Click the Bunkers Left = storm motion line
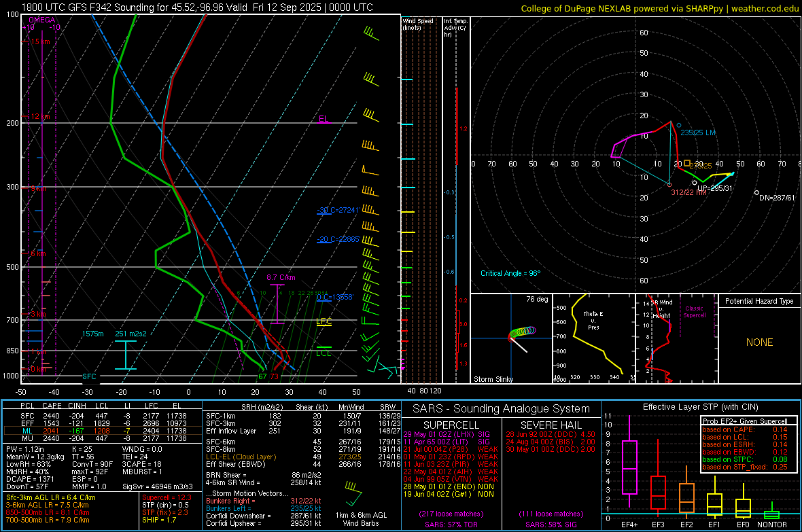This screenshot has width=802, height=532. click(x=264, y=508)
